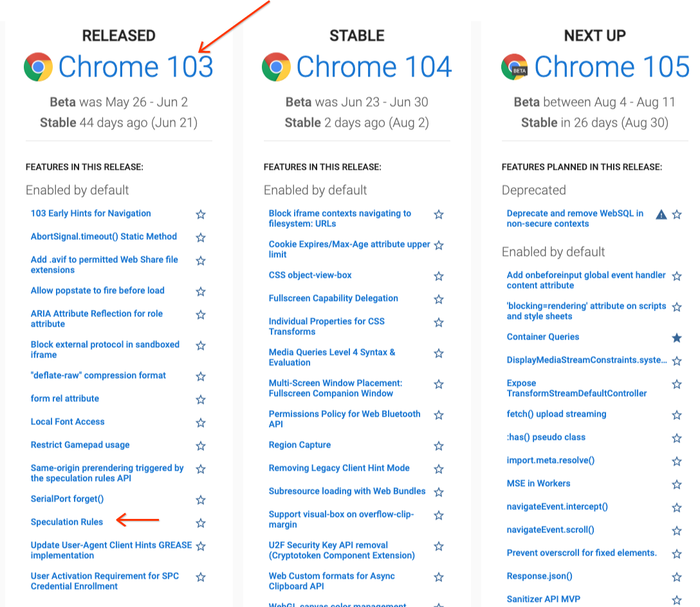700x607 pixels.
Task: Click the Chrome 104 heading link
Action: pos(374,67)
